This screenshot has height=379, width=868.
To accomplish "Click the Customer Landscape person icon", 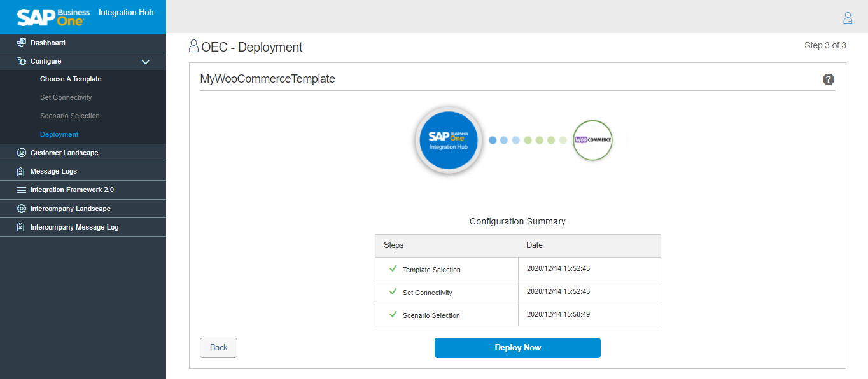I will coord(21,153).
